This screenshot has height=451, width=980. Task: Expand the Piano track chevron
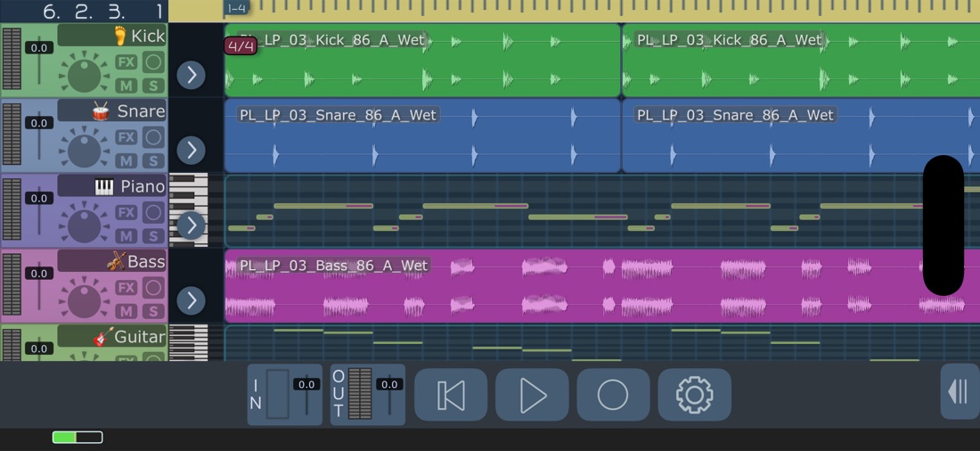[x=191, y=225]
